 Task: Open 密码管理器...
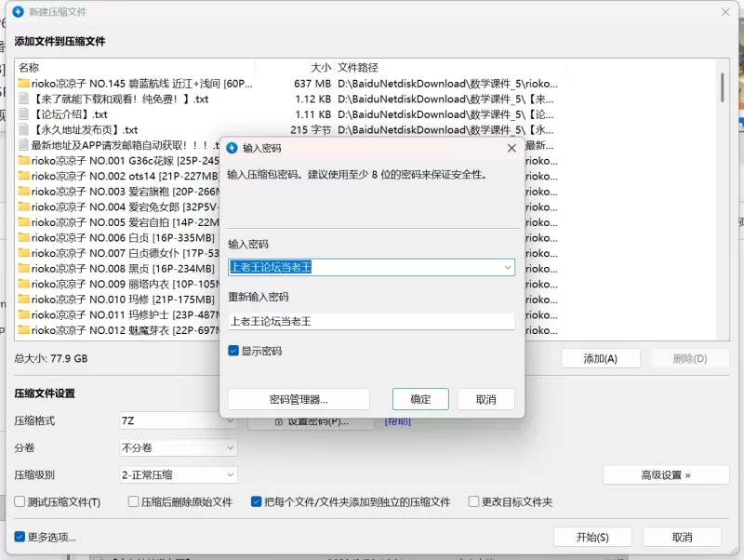299,399
